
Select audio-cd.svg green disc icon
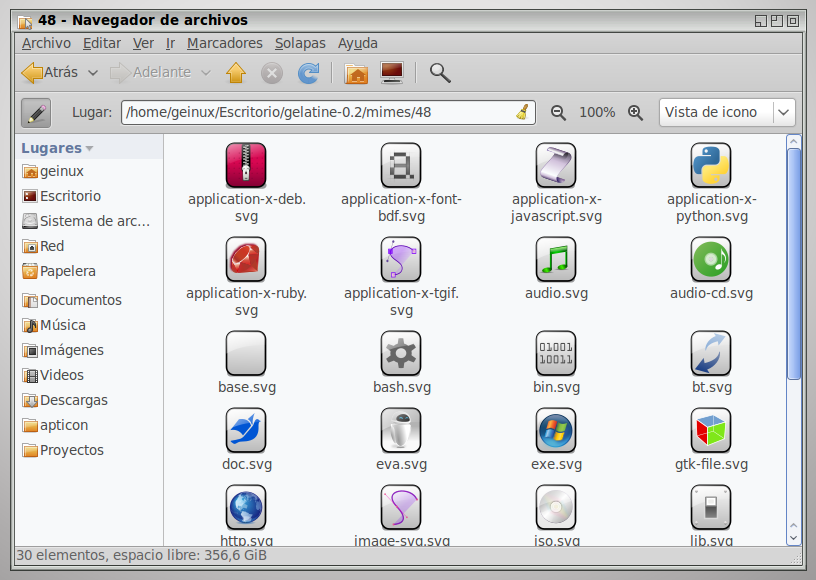coord(711,260)
